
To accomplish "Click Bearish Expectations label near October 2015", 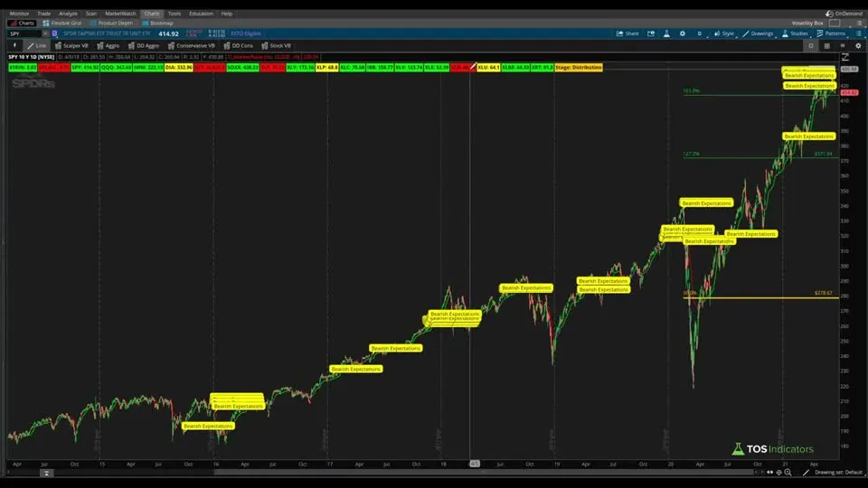I will point(208,426).
